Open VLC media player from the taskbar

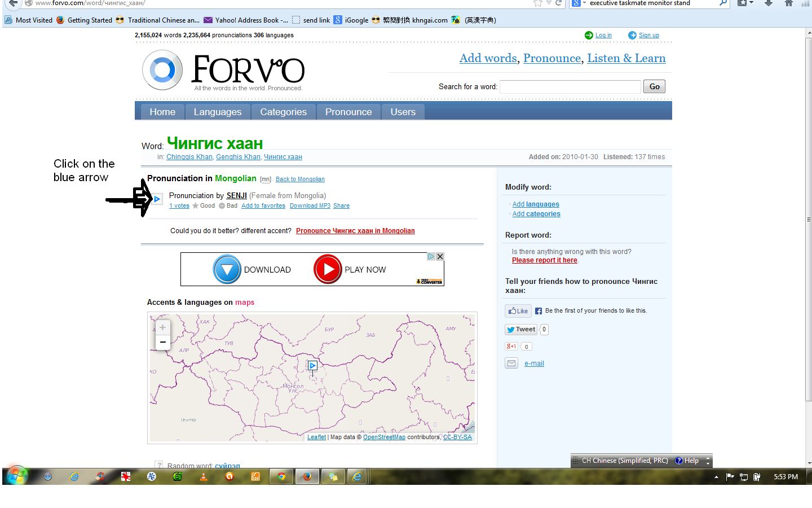[x=203, y=476]
